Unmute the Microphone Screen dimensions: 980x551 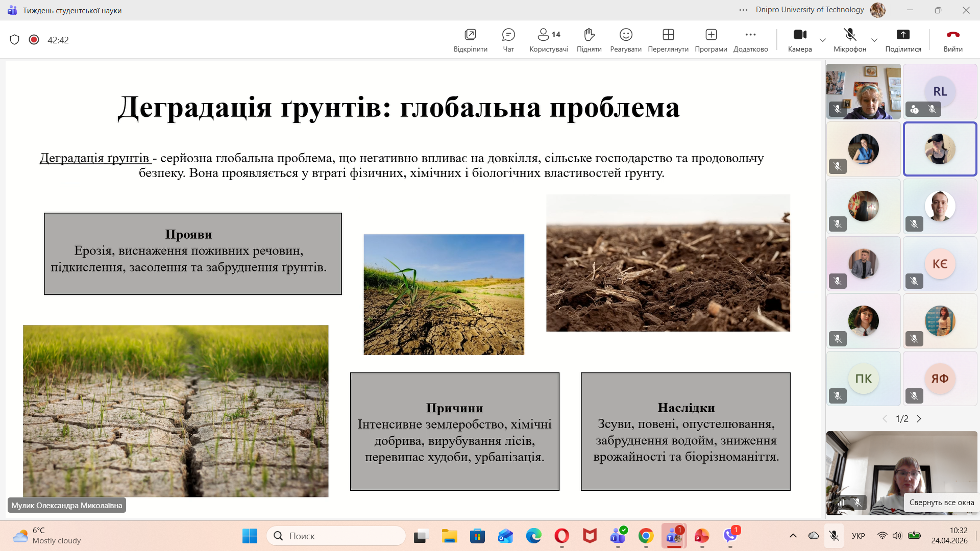tap(849, 40)
